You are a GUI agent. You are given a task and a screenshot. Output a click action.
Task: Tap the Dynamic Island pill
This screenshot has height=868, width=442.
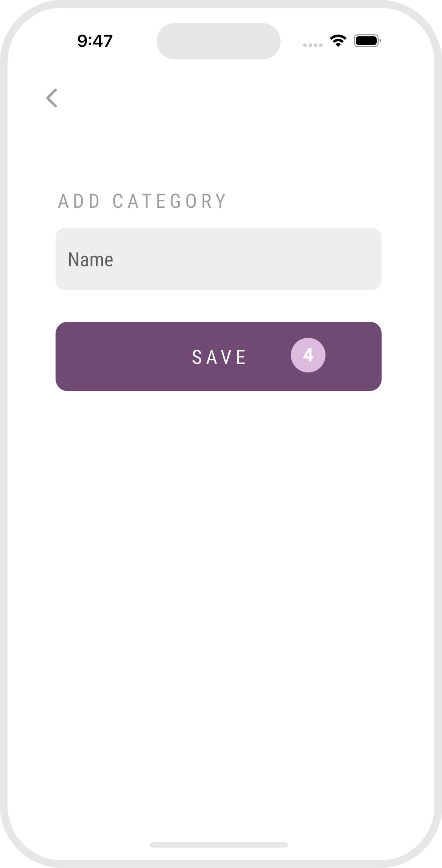(x=218, y=41)
